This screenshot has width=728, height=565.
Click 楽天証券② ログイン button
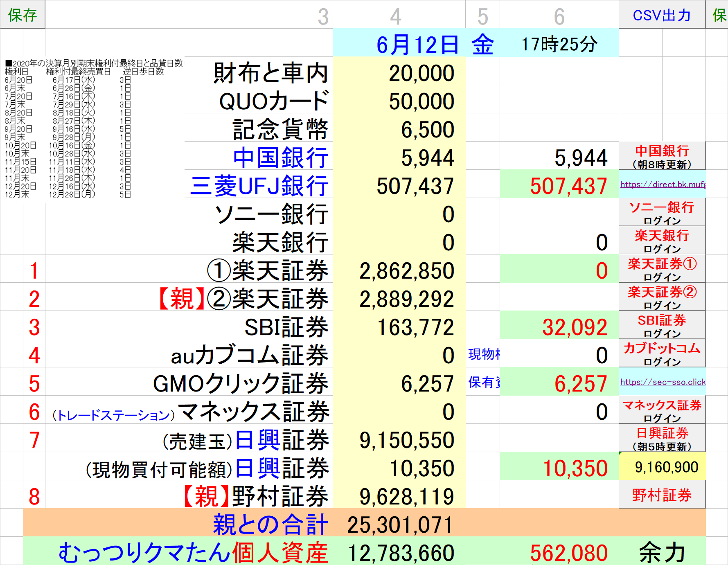662,297
